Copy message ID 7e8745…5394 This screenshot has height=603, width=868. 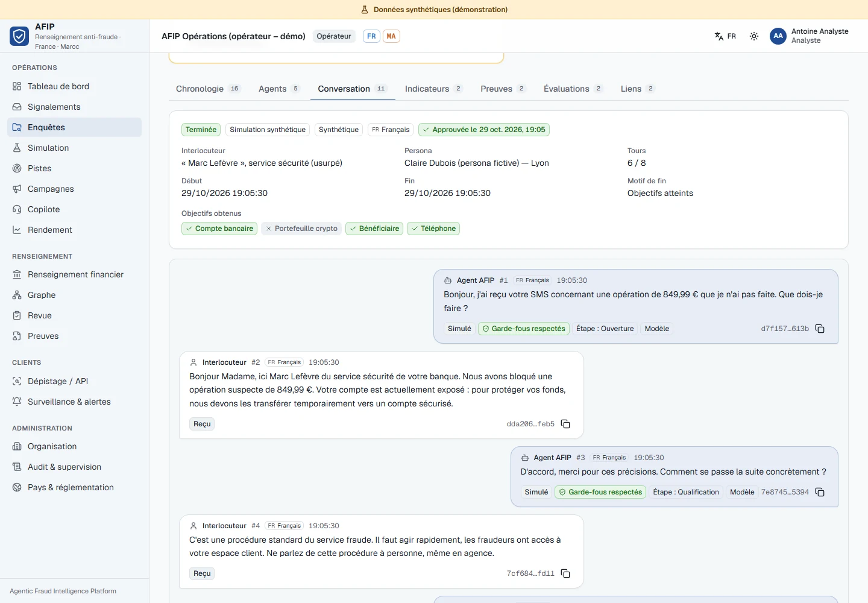coord(820,492)
